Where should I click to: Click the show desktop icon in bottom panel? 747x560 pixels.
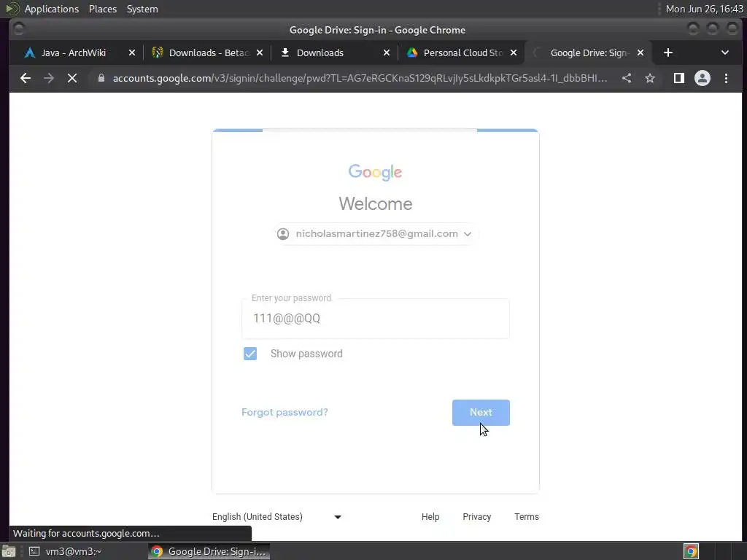[9, 551]
